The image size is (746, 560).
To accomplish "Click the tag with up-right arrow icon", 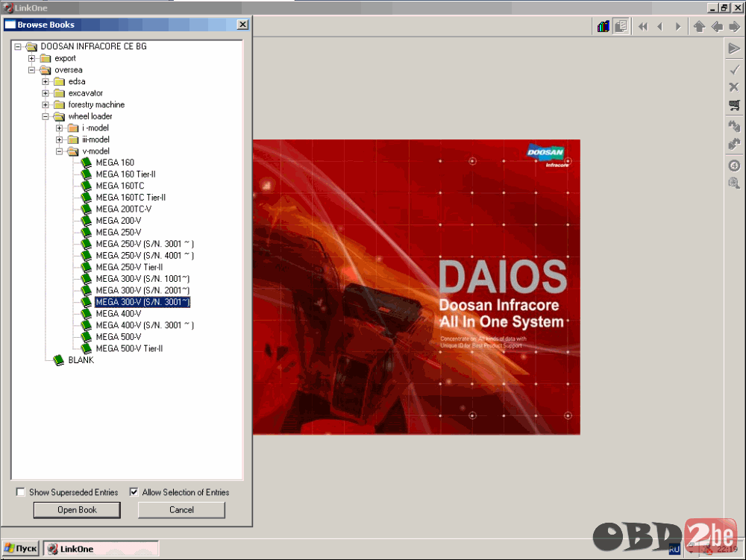I will click(734, 144).
